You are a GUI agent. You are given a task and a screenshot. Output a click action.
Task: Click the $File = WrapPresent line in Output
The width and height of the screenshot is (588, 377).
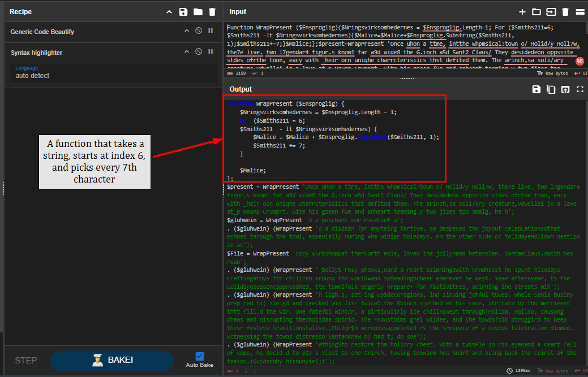pos(400,258)
